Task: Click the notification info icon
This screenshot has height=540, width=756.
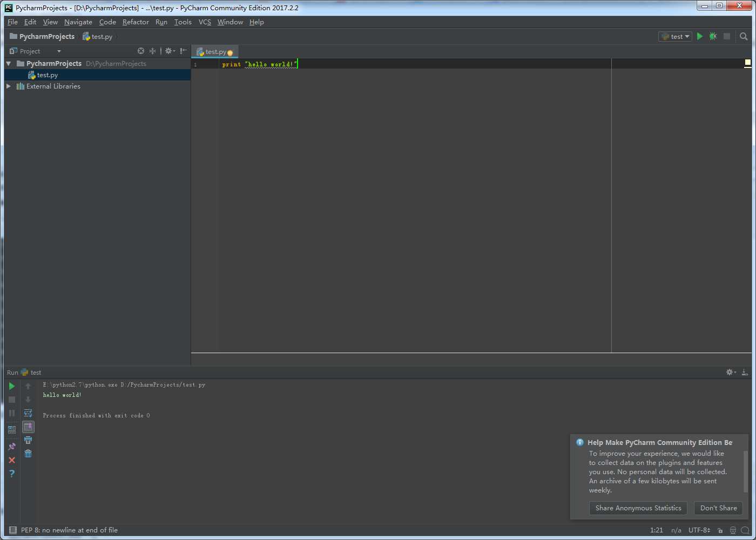Action: click(580, 442)
